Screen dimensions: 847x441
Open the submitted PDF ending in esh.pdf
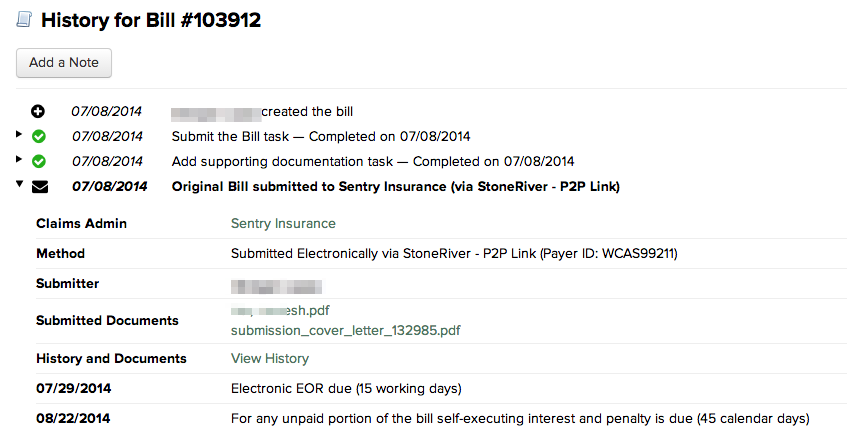[x=280, y=311]
